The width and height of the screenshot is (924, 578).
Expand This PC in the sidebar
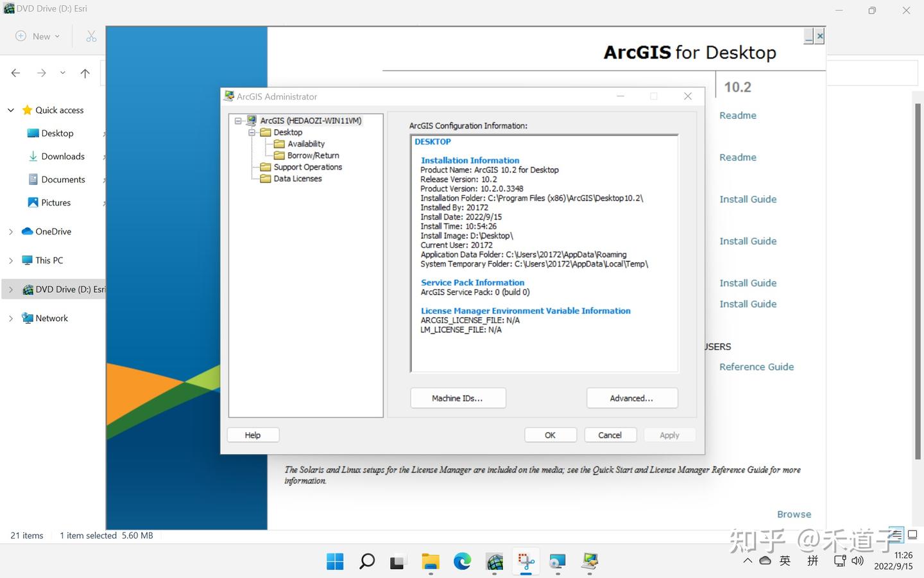click(10, 260)
